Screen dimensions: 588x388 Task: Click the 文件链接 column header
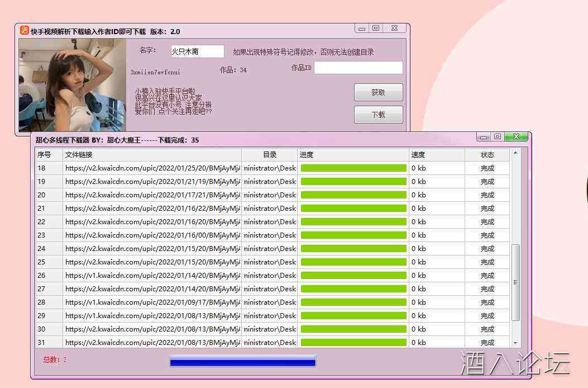click(x=152, y=155)
